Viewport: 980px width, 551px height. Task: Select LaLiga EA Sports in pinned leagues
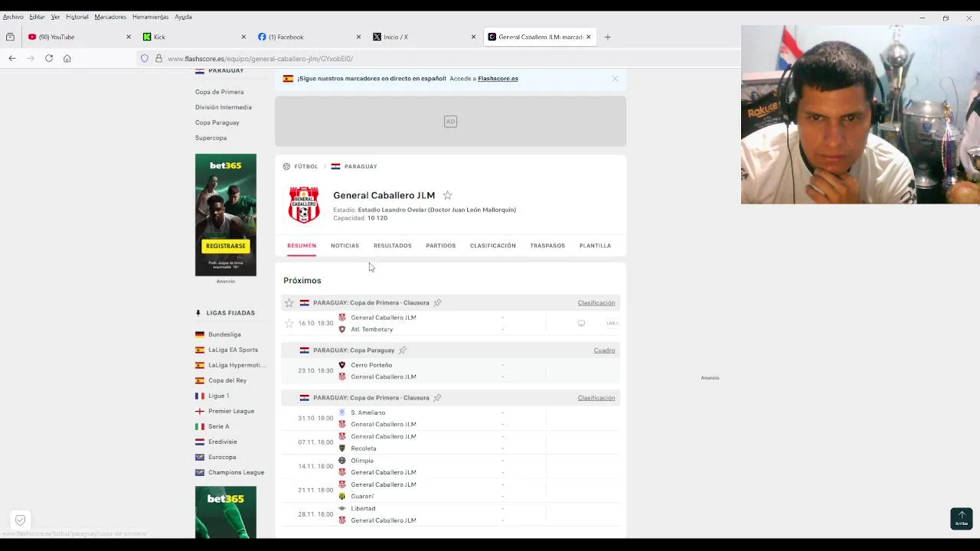[x=233, y=350]
